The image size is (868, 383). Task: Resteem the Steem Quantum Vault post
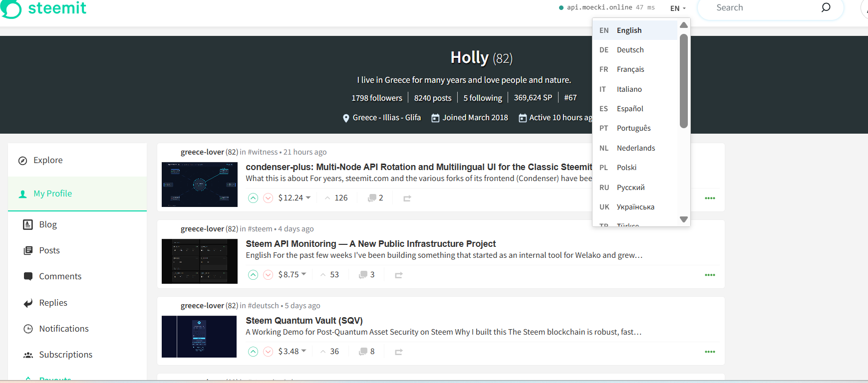[x=399, y=352]
